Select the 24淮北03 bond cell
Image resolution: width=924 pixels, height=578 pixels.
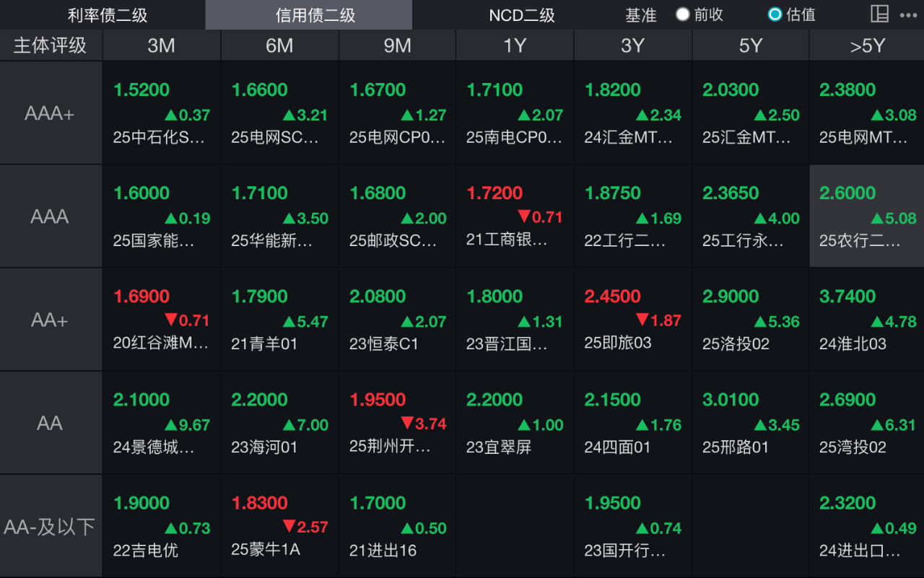point(866,320)
